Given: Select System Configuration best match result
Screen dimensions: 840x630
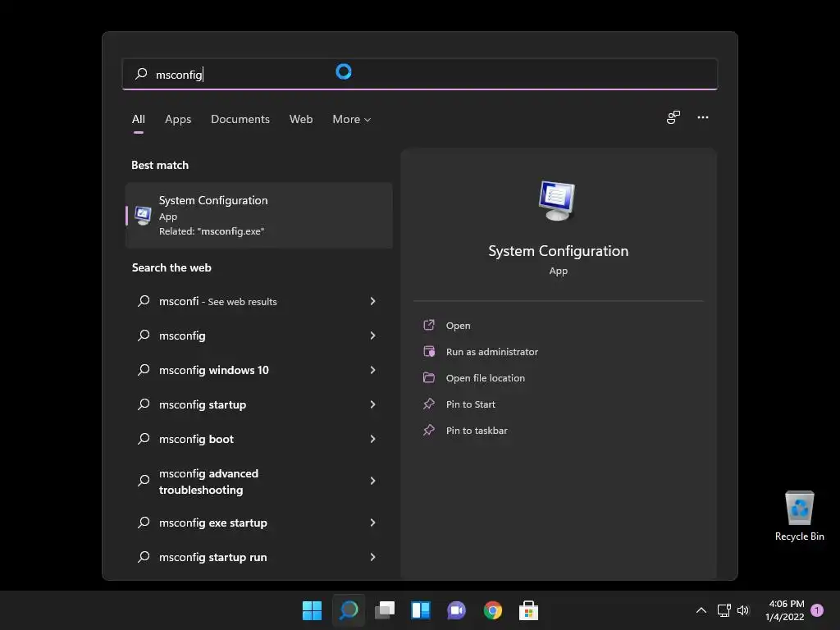Looking at the screenshot, I should (x=258, y=216).
